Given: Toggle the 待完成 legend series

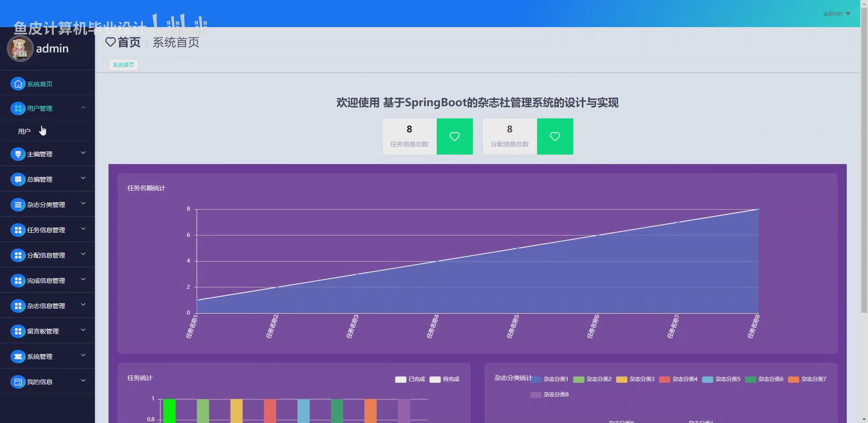Looking at the screenshot, I should [444, 379].
